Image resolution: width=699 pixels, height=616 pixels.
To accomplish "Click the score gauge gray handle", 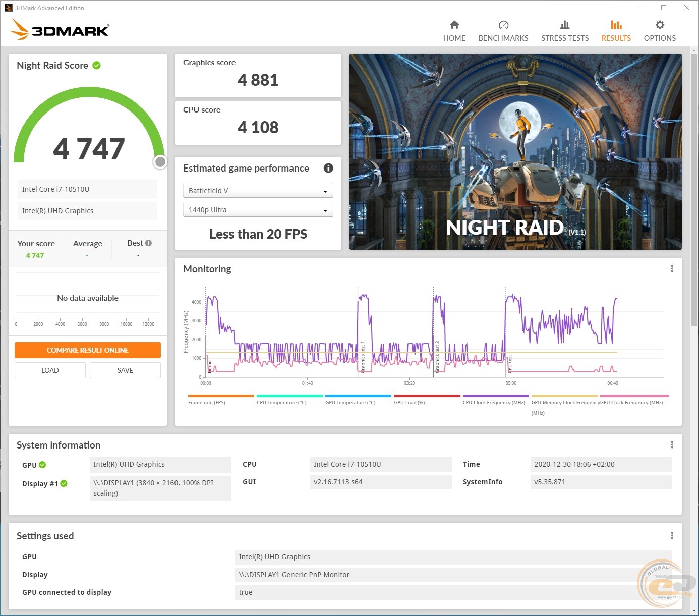I will pos(160,161).
